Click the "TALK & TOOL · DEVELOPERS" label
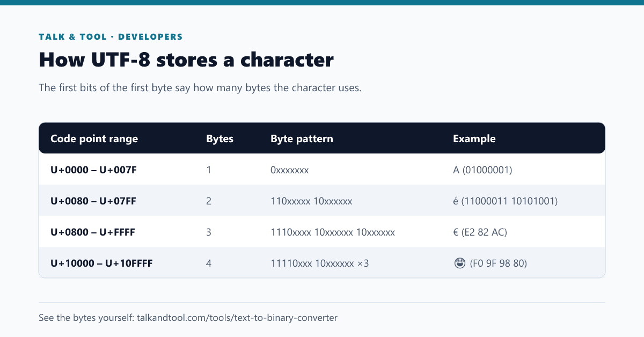Screen dimensions: 644x337 [111, 37]
